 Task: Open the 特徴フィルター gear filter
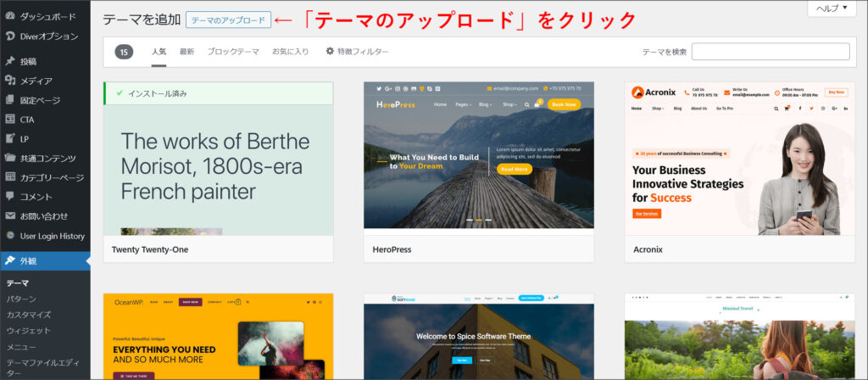357,52
